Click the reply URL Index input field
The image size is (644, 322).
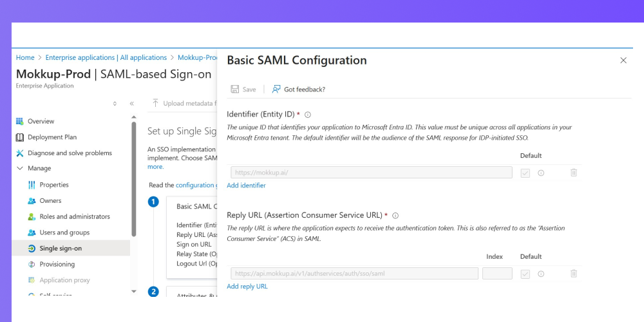pyautogui.click(x=497, y=274)
